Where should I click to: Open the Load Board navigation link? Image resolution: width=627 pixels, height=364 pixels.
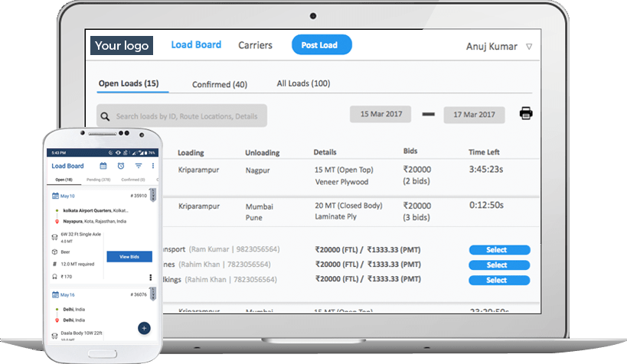(196, 45)
